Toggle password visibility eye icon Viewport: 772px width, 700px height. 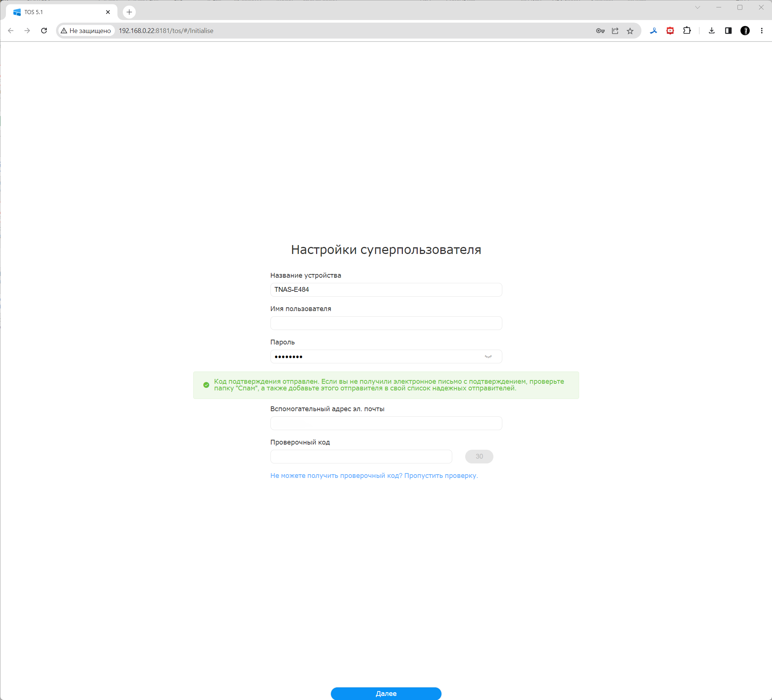[488, 357]
